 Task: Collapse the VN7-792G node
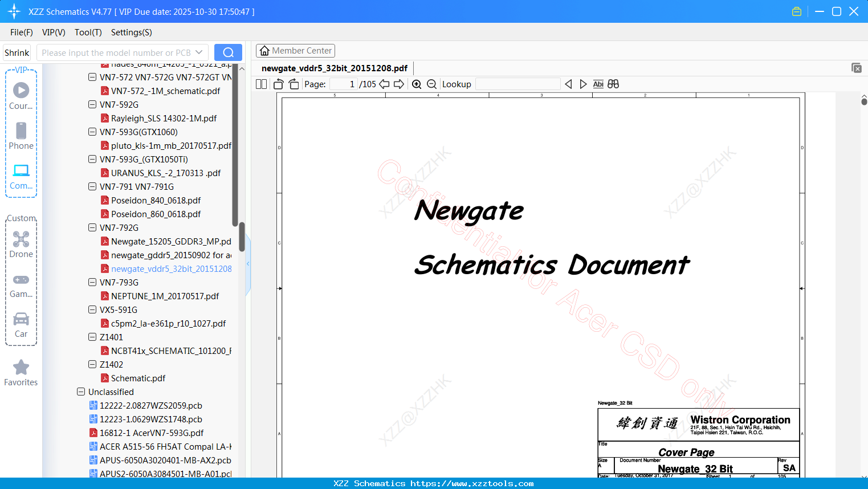tap(92, 227)
